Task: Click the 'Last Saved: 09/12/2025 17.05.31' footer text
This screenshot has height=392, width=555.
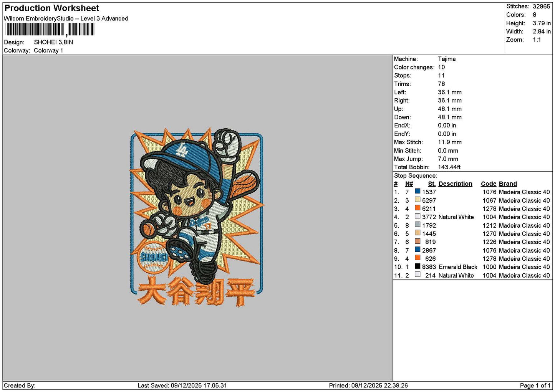Action: click(x=182, y=385)
